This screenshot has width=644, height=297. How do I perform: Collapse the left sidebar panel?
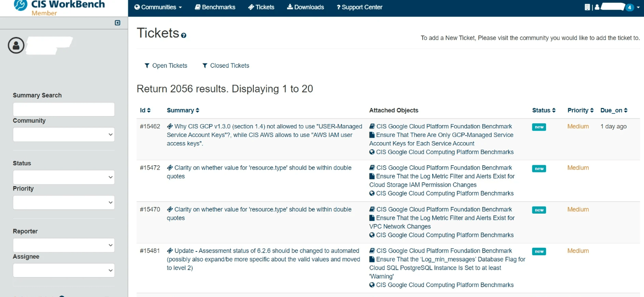click(117, 23)
